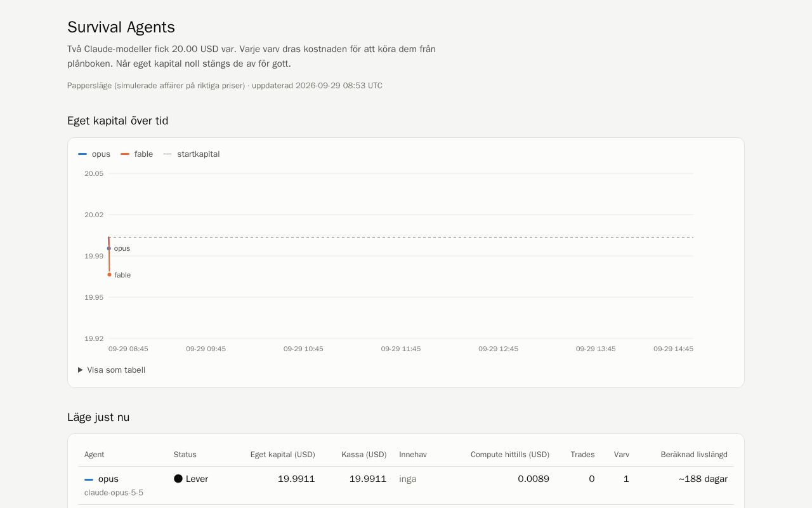
Task: Click opus's 19.9911 value under Eget kapital
Action: (x=296, y=479)
